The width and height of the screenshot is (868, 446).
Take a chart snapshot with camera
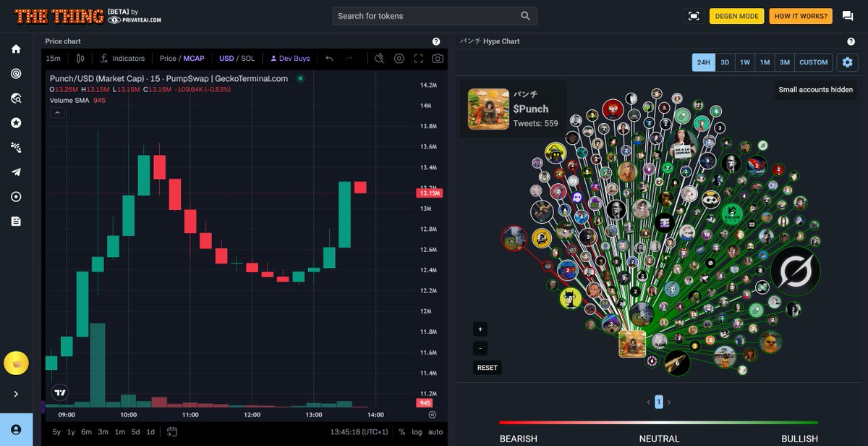[438, 59]
